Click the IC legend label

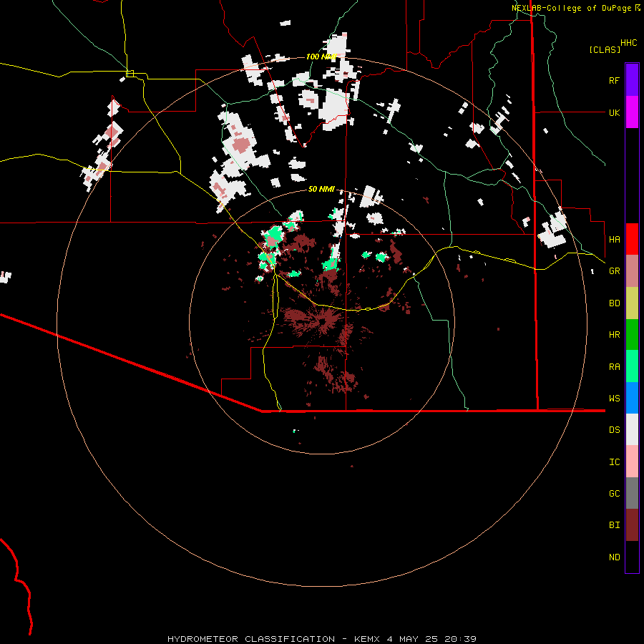click(614, 462)
